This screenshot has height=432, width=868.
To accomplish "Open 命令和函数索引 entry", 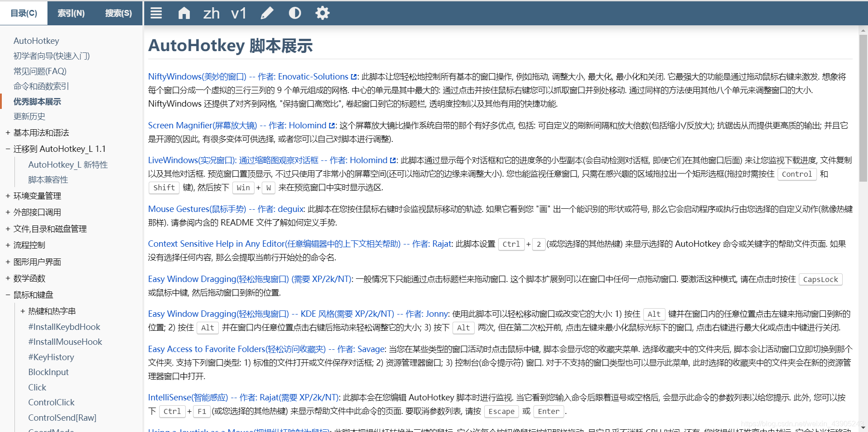I will point(41,86).
